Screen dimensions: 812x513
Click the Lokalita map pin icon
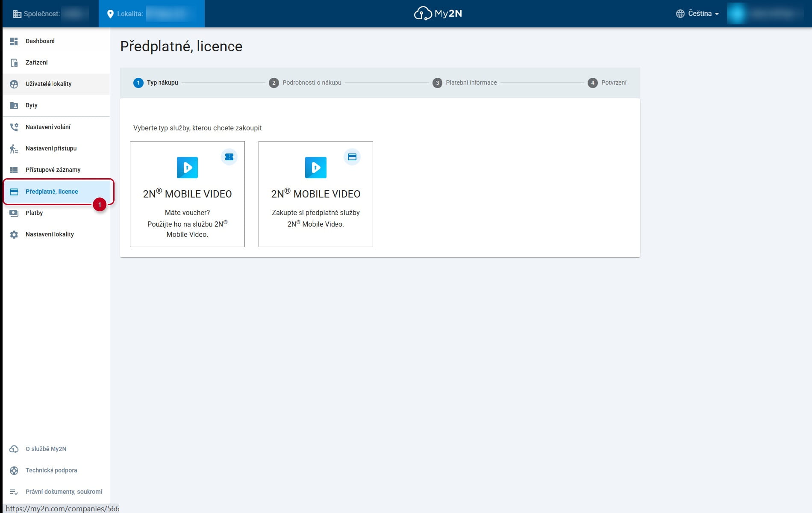110,14
